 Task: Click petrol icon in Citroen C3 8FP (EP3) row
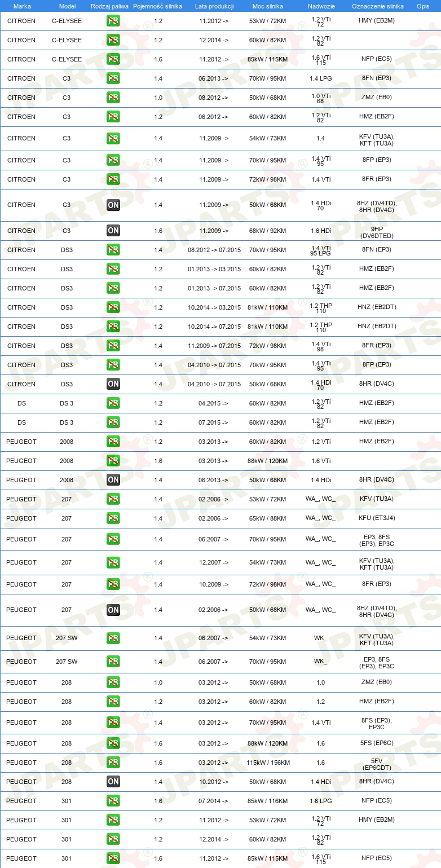113,160
